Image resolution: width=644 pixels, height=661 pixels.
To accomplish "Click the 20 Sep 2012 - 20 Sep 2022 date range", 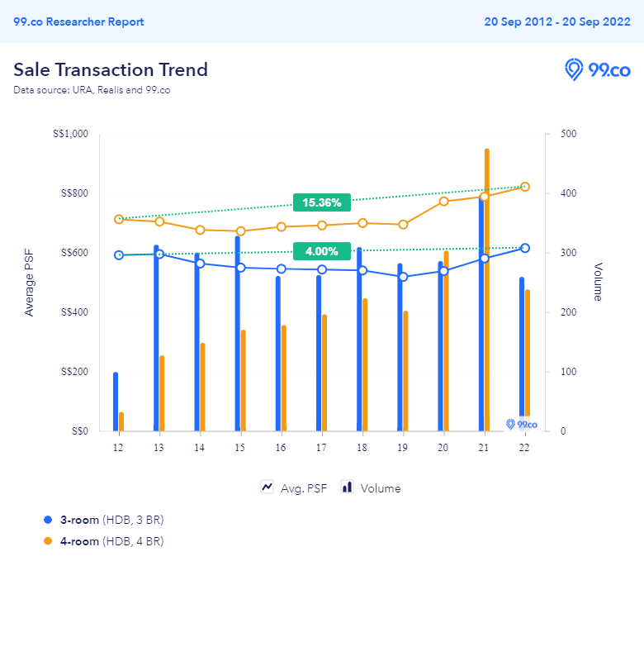I will tap(557, 22).
